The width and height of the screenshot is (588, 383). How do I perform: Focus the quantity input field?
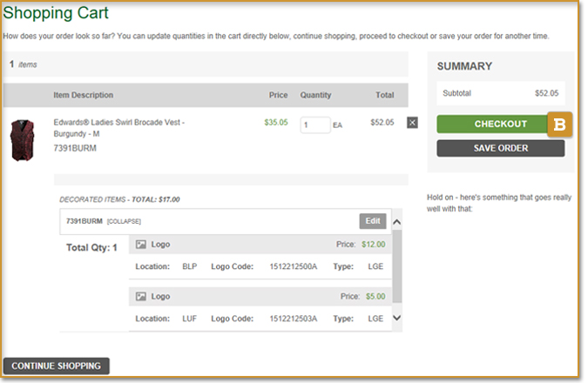tap(314, 124)
